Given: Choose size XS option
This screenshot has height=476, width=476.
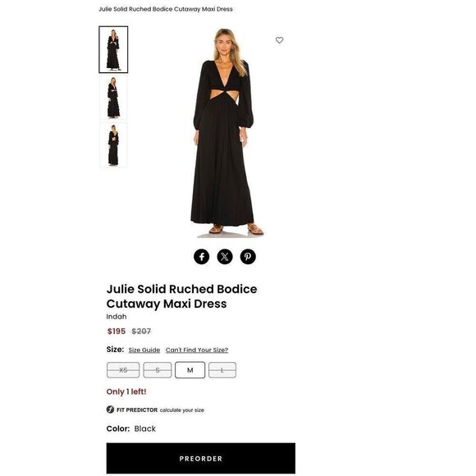Looking at the screenshot, I should (123, 370).
